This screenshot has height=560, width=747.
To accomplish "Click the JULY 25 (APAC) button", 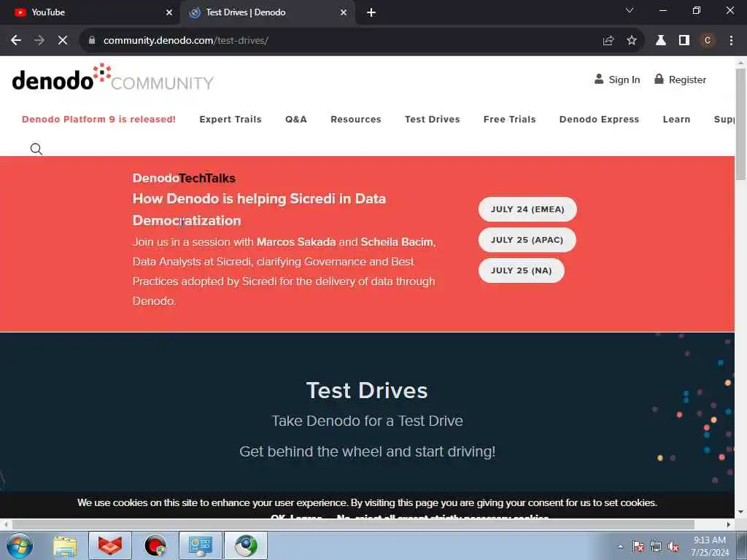I will coord(527,240).
